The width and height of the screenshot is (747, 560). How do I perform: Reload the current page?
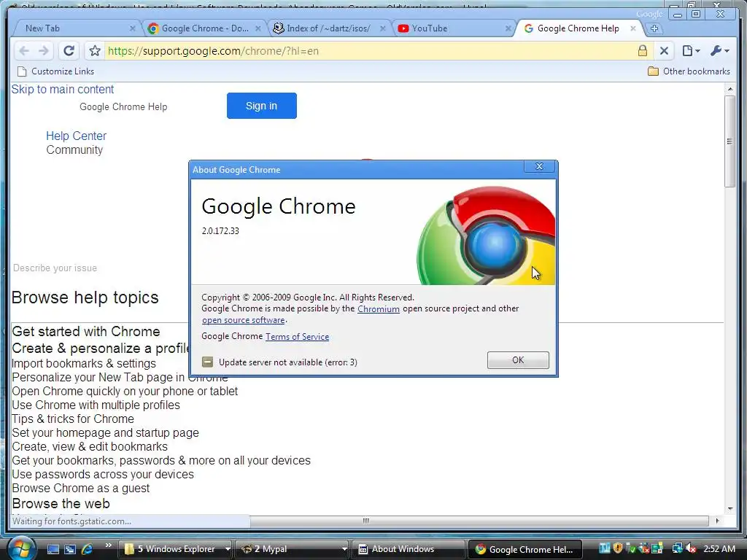point(69,51)
